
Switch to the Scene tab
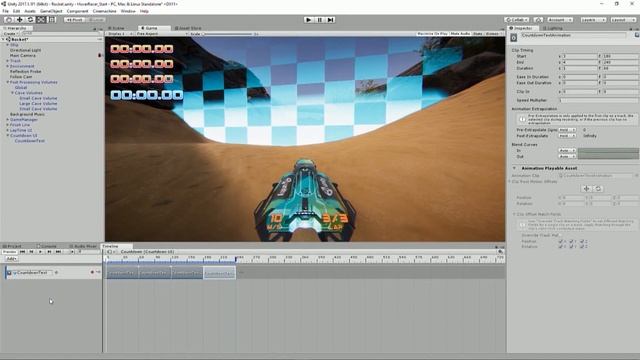click(118, 28)
